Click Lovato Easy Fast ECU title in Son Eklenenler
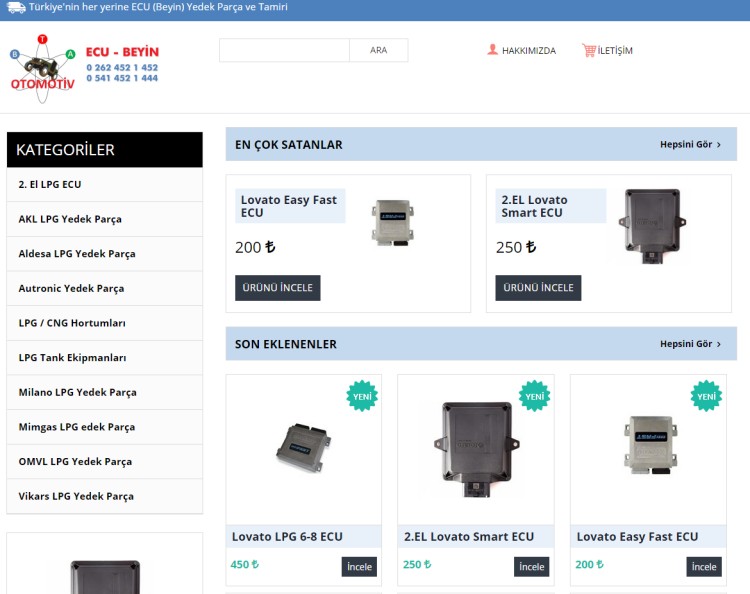 (x=637, y=537)
